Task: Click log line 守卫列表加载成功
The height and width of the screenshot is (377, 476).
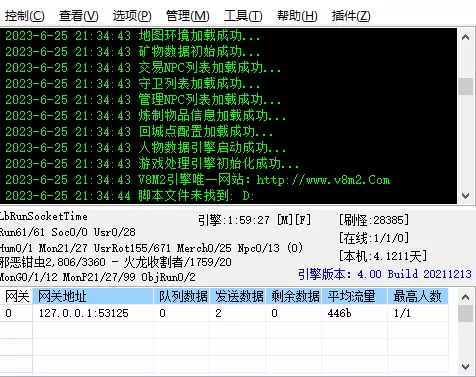Action: click(132, 84)
